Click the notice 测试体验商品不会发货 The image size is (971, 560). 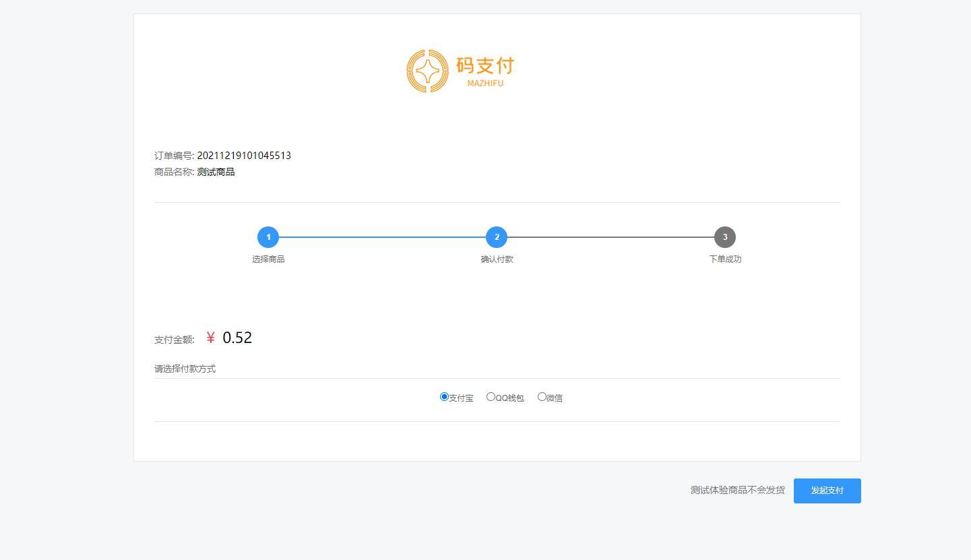[x=738, y=490]
